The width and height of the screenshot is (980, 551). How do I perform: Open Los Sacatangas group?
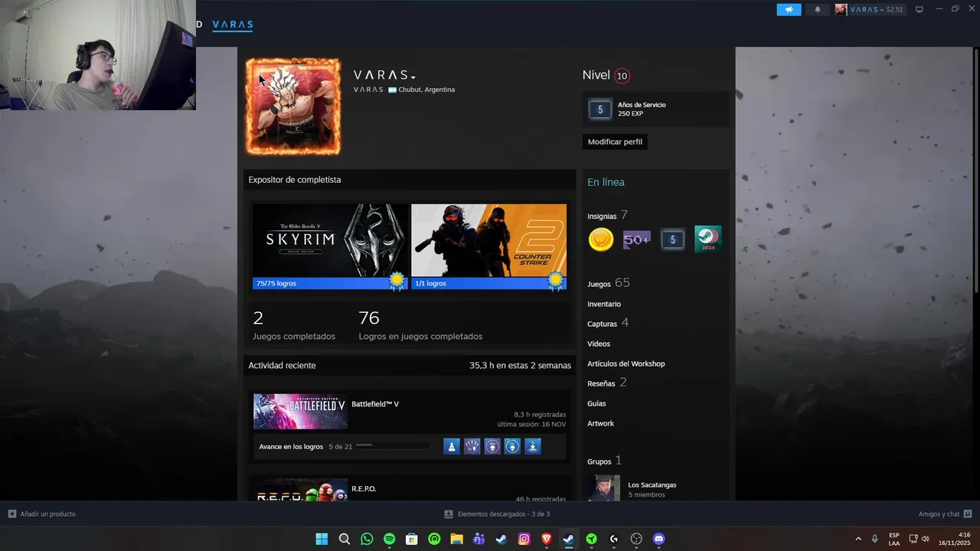652,485
